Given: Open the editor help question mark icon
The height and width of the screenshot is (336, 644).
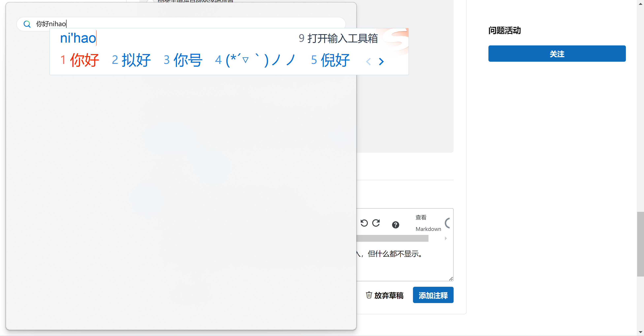Looking at the screenshot, I should tap(395, 225).
